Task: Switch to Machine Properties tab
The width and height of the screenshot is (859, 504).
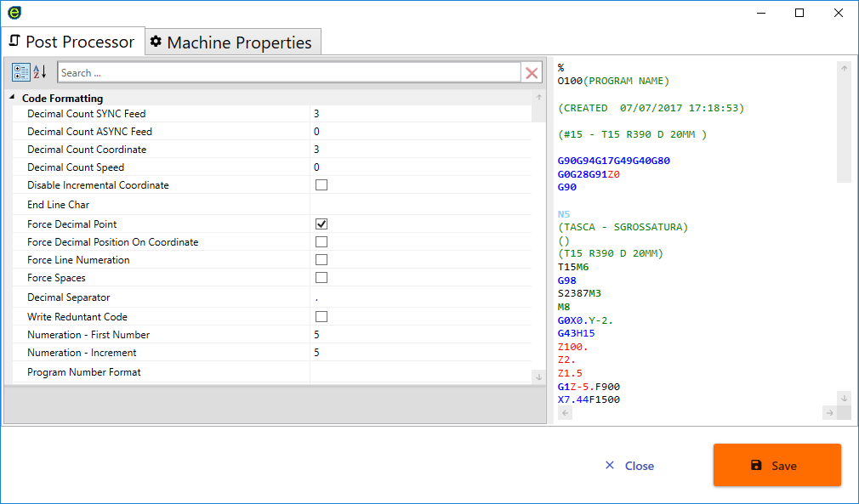Action: click(231, 42)
